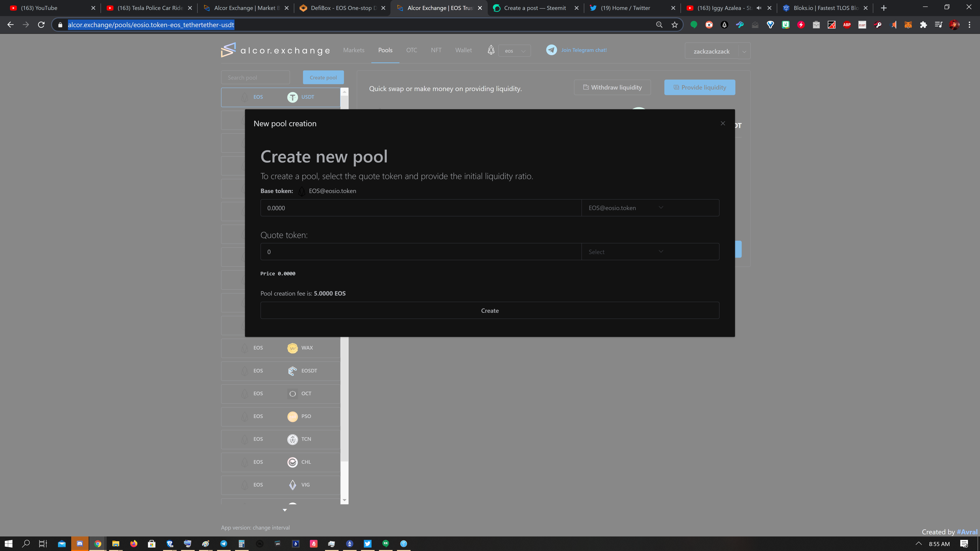980x551 pixels.
Task: Click the TCN token icon in the pool list
Action: pos(292,439)
